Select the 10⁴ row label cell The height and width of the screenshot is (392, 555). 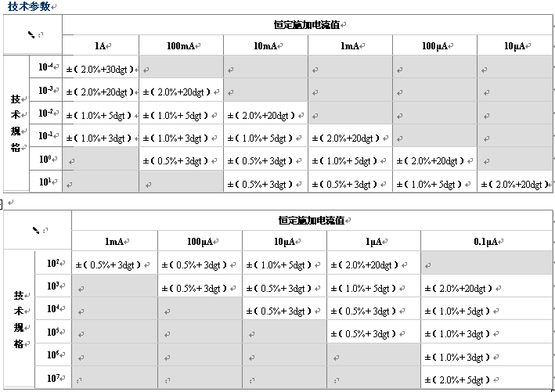(53, 309)
